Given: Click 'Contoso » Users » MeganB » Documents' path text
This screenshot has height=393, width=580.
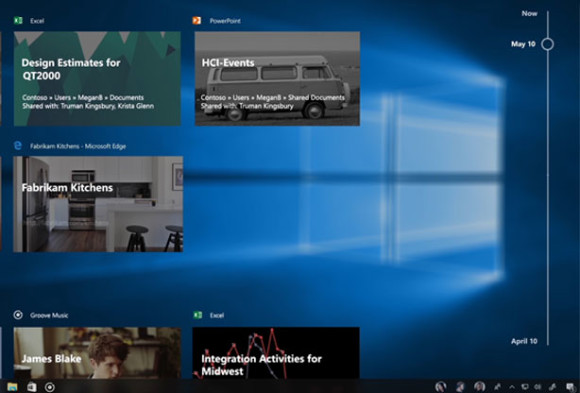Looking at the screenshot, I should click(83, 97).
